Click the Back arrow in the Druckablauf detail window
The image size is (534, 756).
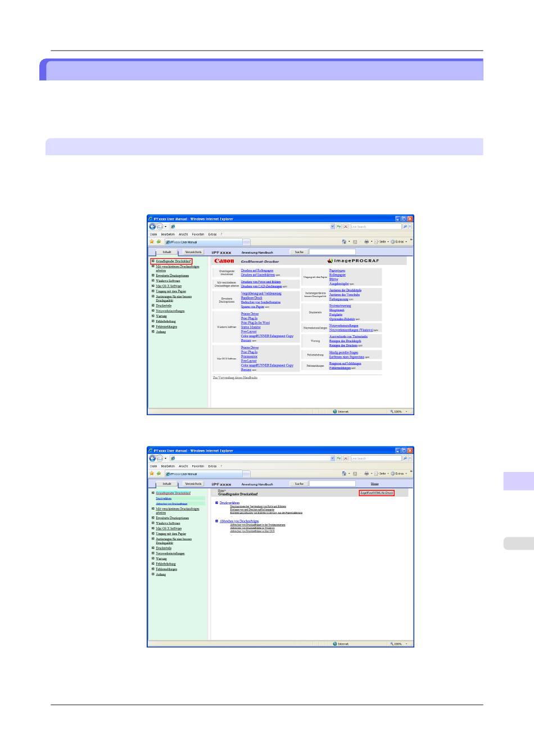coord(152,458)
